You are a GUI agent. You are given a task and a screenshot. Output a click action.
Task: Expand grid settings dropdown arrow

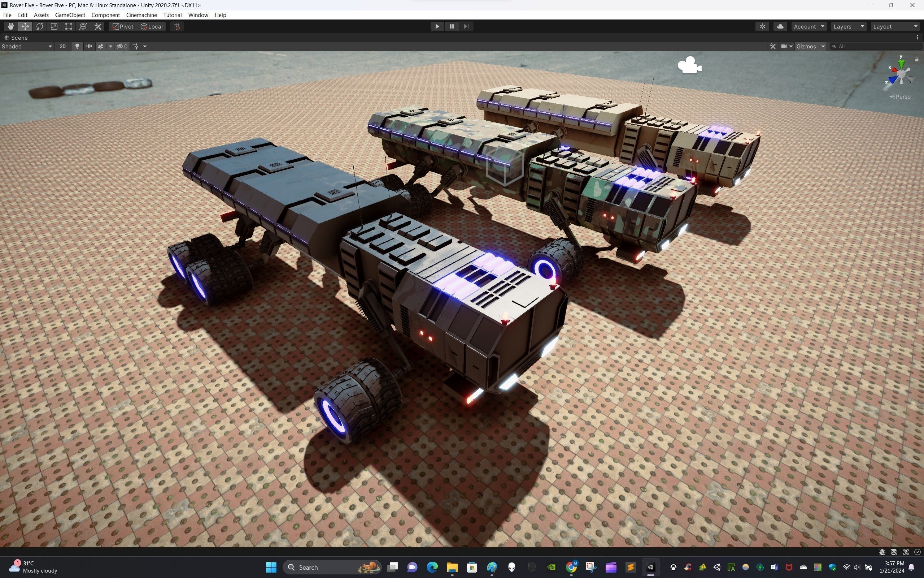[145, 46]
